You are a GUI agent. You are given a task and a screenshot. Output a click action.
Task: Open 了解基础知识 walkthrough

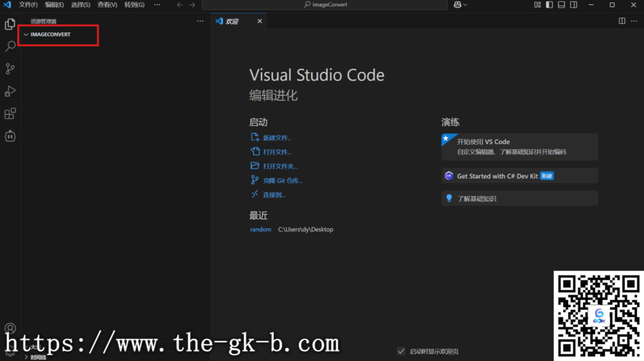pyautogui.click(x=519, y=198)
